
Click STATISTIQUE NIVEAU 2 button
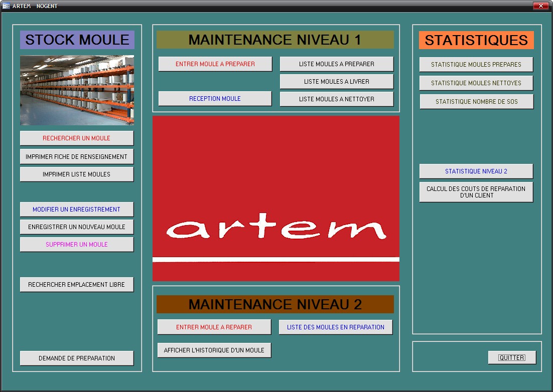click(476, 171)
